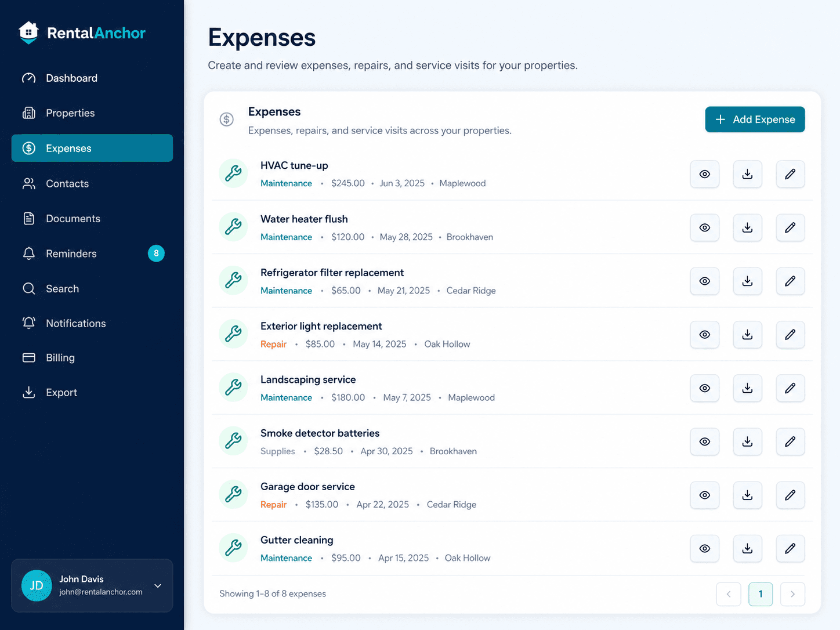Go to the previous page of expenses
The height and width of the screenshot is (630, 840).
click(729, 594)
